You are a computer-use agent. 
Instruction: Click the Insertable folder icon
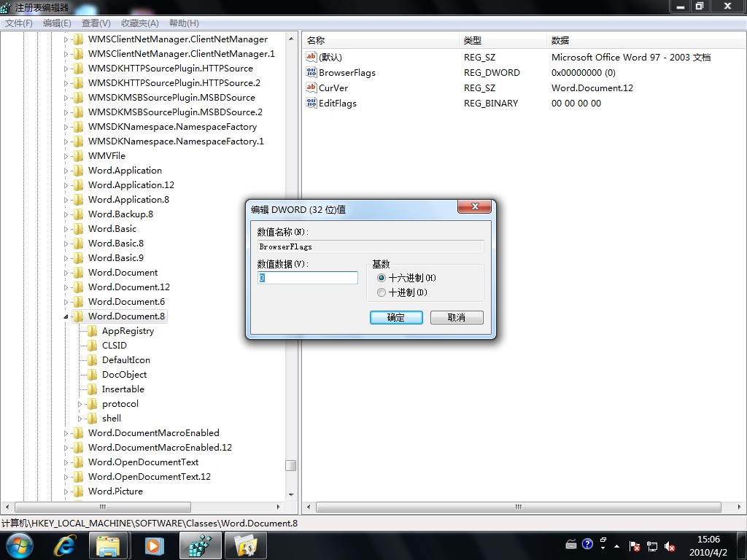point(92,389)
